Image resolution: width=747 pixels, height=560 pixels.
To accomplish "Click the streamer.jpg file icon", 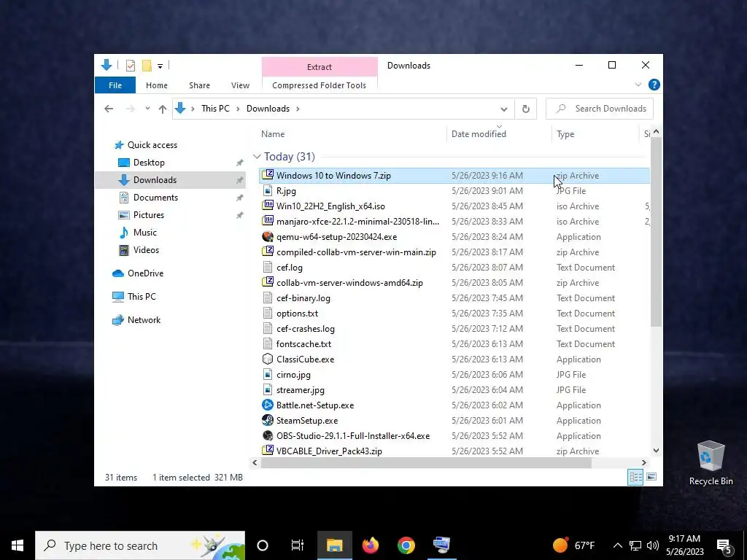I will 268,389.
